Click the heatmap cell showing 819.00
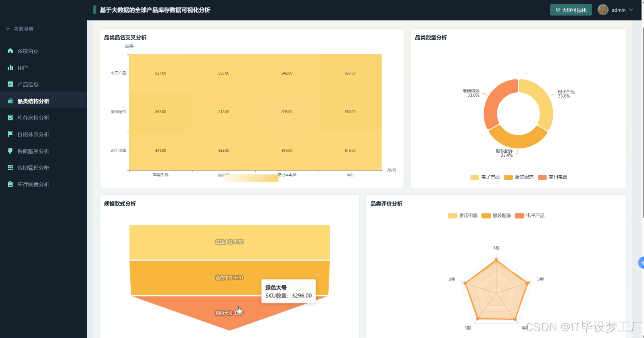 (x=287, y=151)
